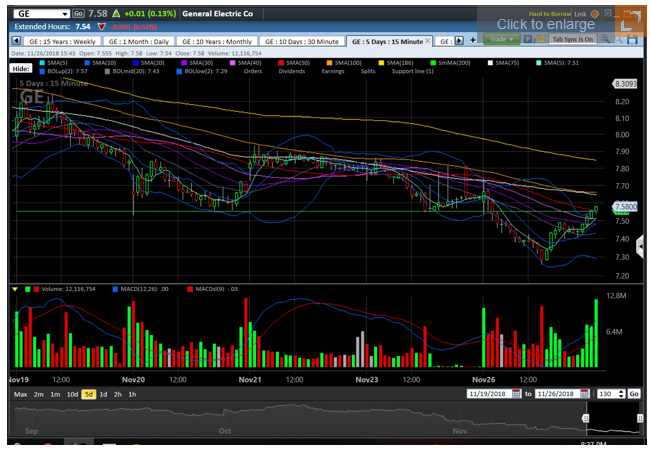This screenshot has width=651, height=452.
Task: Click the Go button beside the GE symbol box
Action: [78, 13]
